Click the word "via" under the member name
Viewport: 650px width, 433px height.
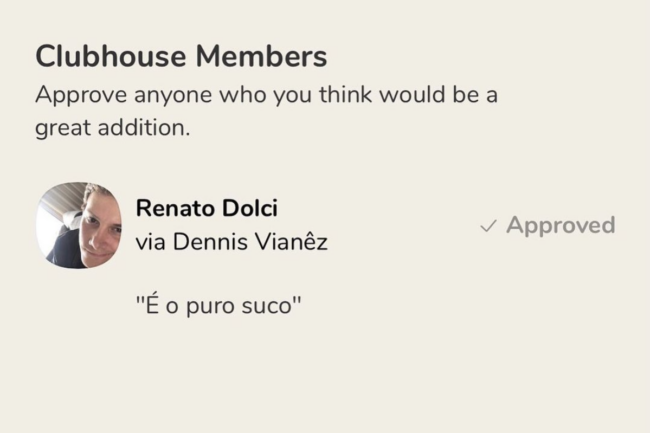[150, 241]
